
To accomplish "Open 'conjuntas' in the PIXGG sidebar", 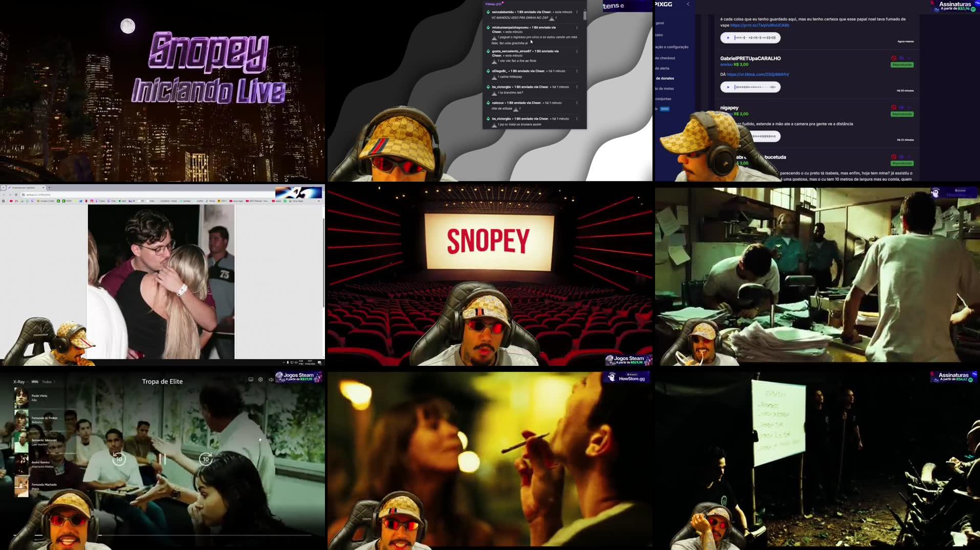I will (663, 99).
